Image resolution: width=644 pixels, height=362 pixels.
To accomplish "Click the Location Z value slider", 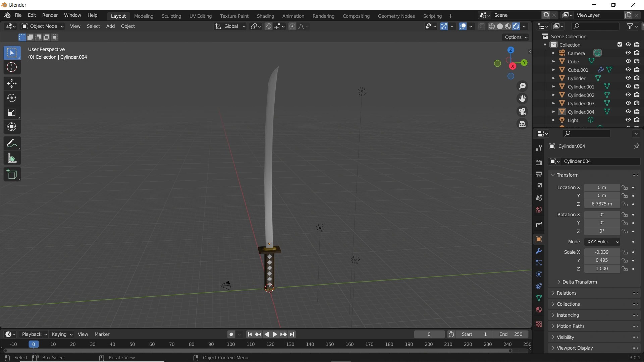I will point(602,204).
